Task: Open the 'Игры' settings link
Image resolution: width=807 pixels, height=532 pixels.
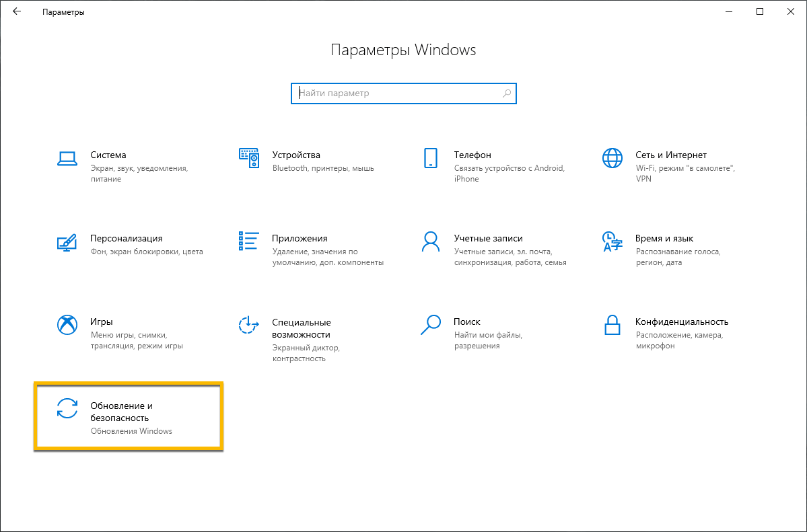Action: coord(102,321)
